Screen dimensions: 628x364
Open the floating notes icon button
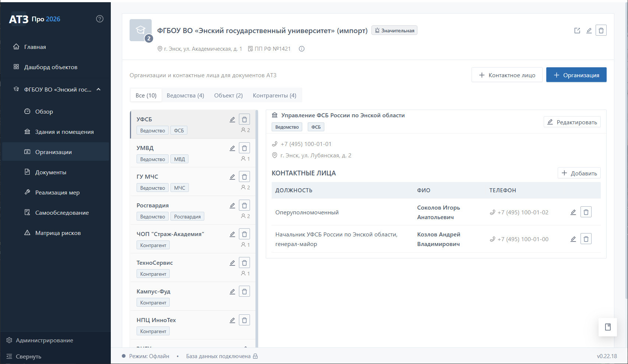point(608,327)
